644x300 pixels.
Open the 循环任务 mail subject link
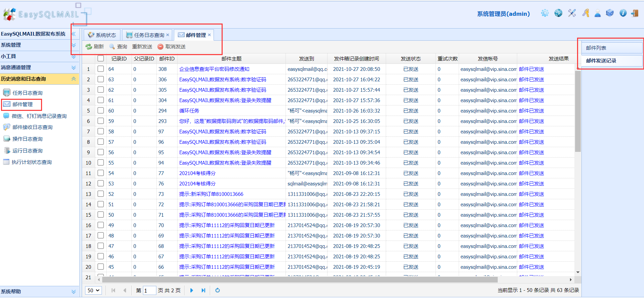189,111
